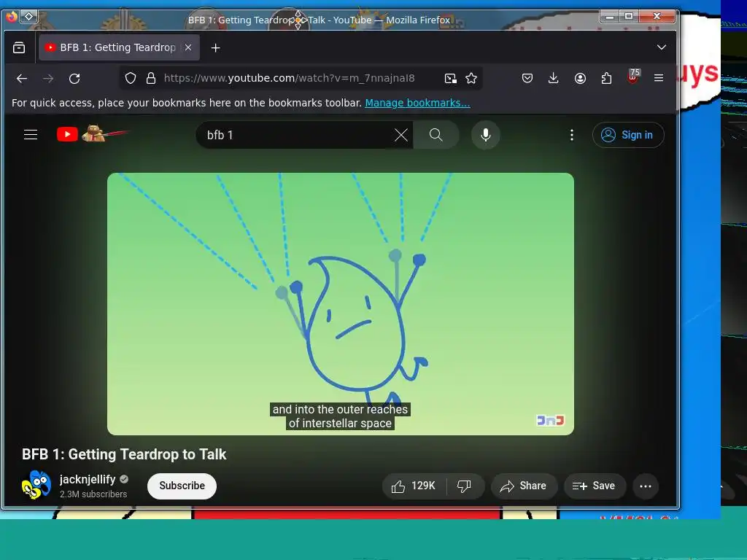The image size is (747, 560).
Task: Click the YouTube URL address field
Action: [289, 78]
